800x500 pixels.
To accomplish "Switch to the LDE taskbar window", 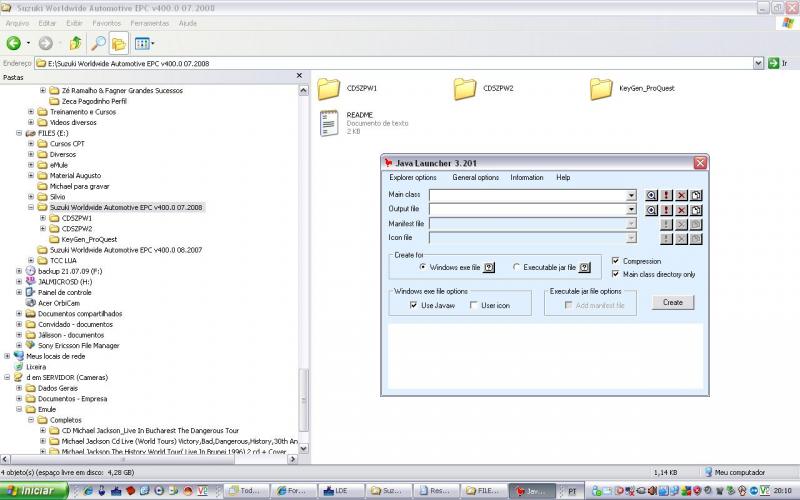I will click(x=341, y=491).
